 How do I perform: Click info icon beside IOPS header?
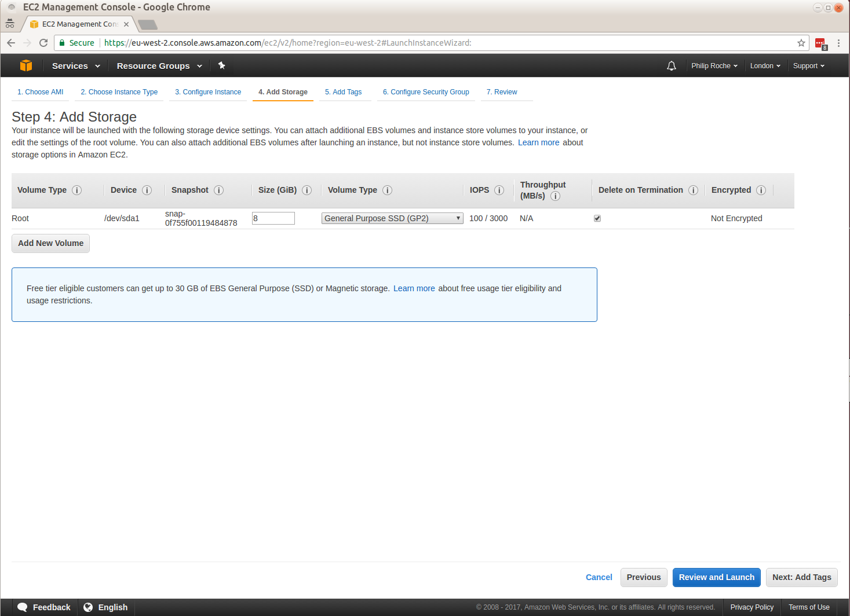pyautogui.click(x=499, y=190)
